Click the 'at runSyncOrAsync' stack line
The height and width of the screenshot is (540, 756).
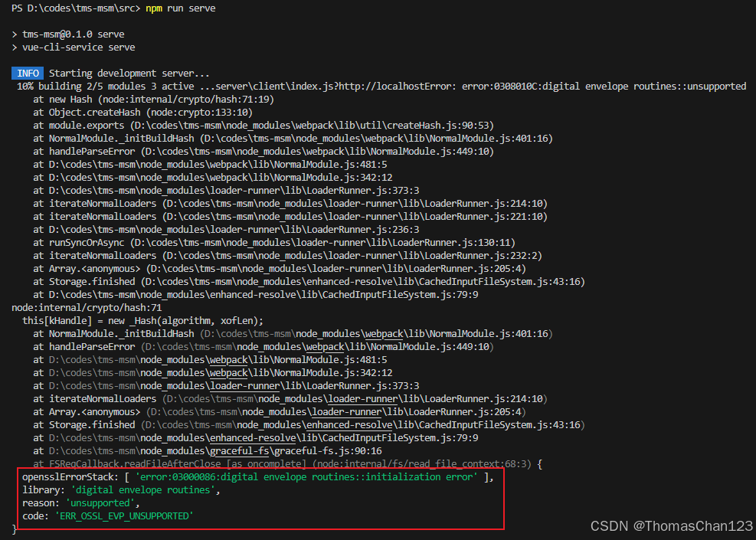[x=274, y=243]
